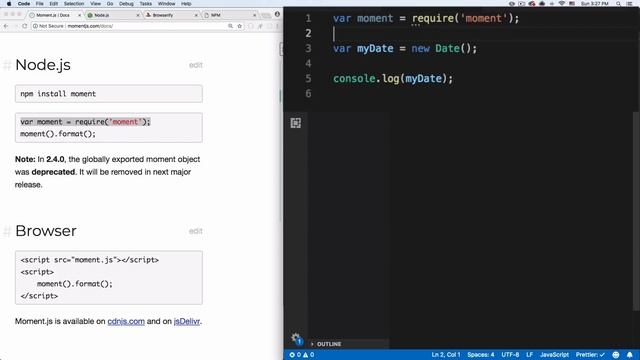
Task: Close the Browserify browser tab
Action: click(x=196, y=15)
